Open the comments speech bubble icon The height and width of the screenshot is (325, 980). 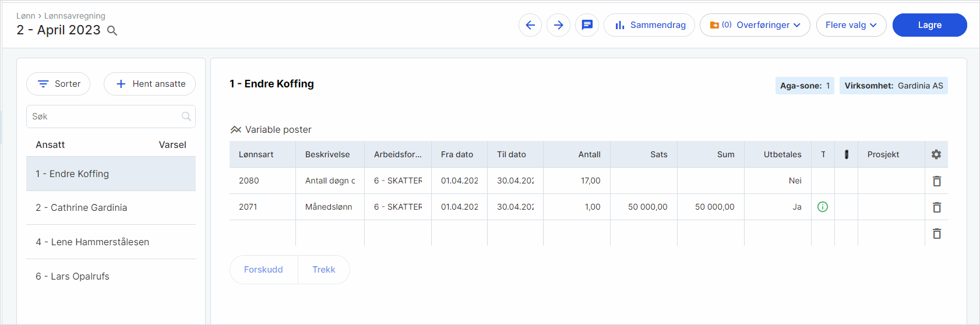click(587, 25)
